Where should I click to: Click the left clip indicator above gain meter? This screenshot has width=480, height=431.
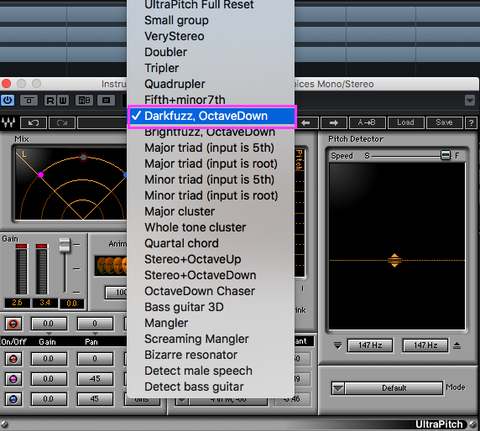21,246
